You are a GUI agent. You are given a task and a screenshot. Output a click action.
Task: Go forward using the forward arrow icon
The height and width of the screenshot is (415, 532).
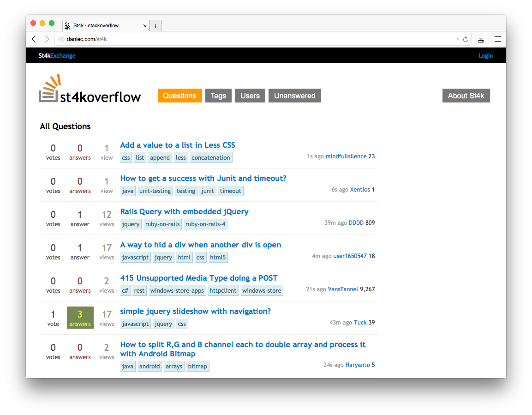(47, 39)
